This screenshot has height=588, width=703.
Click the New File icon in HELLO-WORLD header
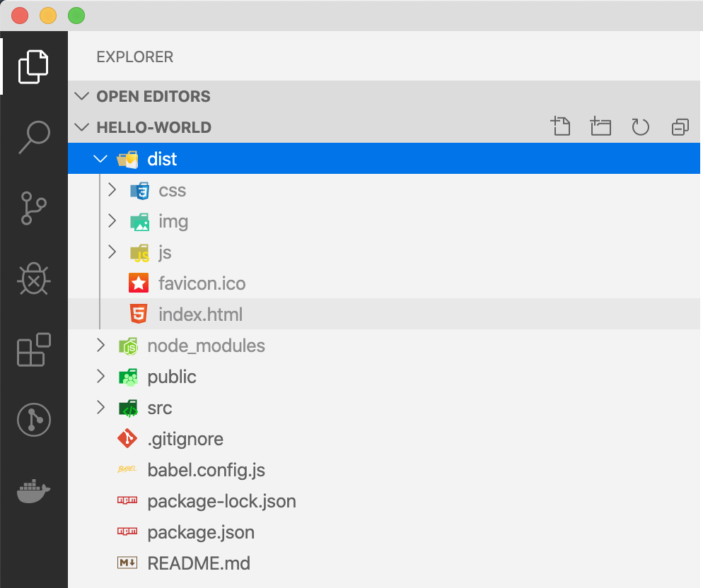560,127
